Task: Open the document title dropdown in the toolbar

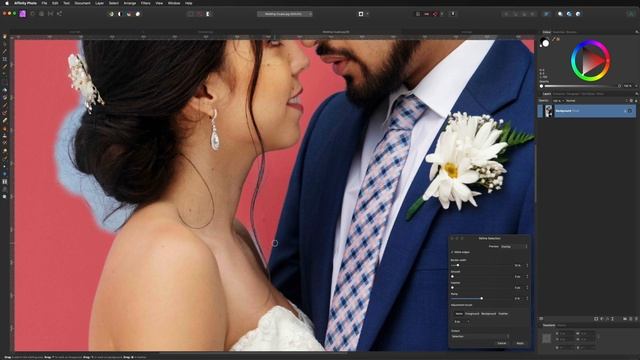Action: click(x=285, y=14)
